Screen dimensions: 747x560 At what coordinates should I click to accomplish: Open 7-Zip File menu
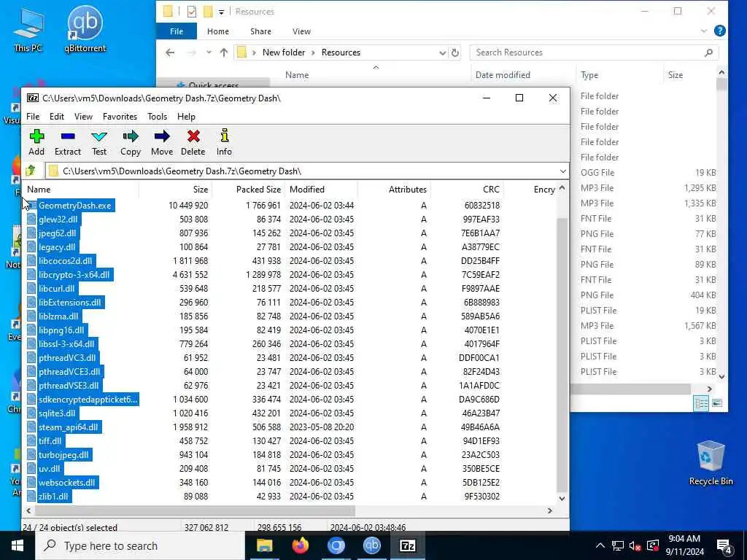click(33, 117)
